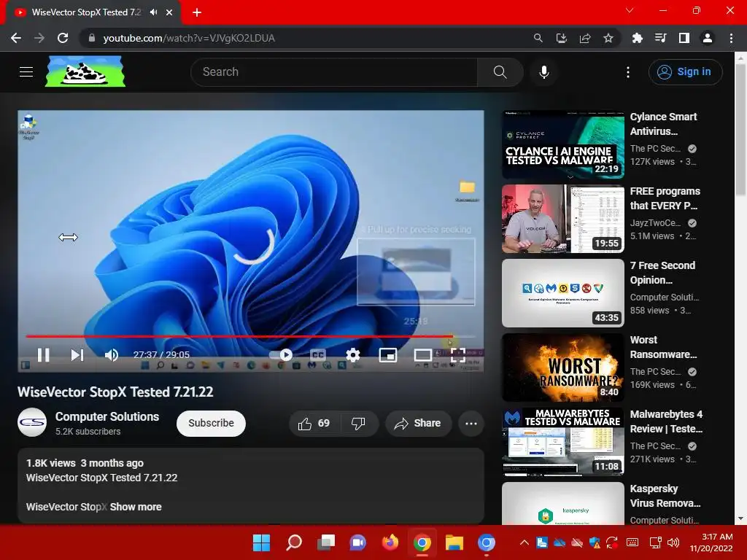The width and height of the screenshot is (747, 560).
Task: Open Chrome three-dot menu
Action: point(731,38)
